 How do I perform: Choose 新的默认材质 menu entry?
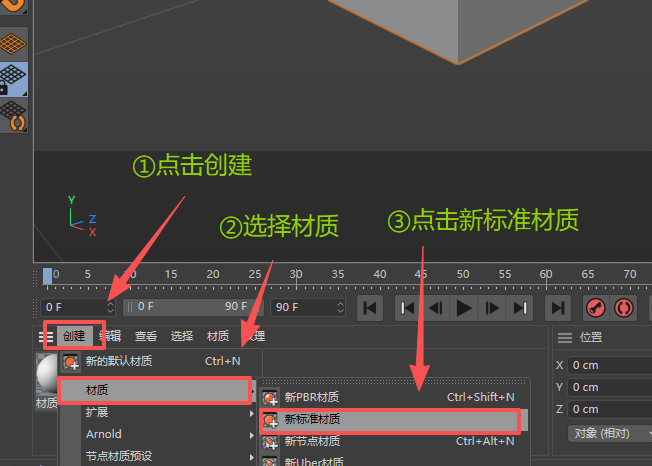click(161, 361)
